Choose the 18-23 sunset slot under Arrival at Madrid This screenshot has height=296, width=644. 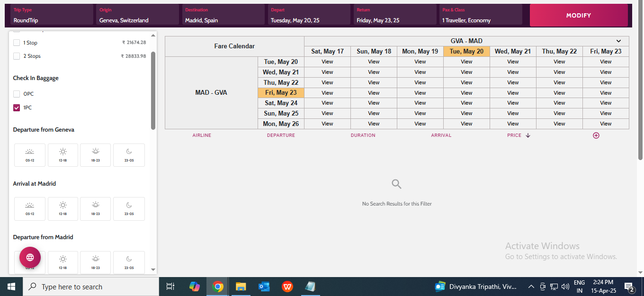click(x=96, y=208)
